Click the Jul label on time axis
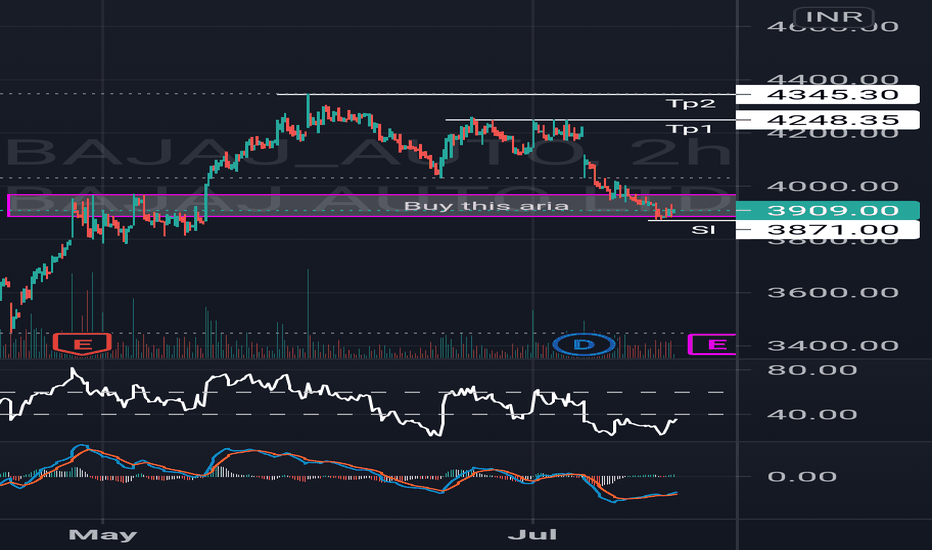This screenshot has width=932, height=550. pos(533,535)
